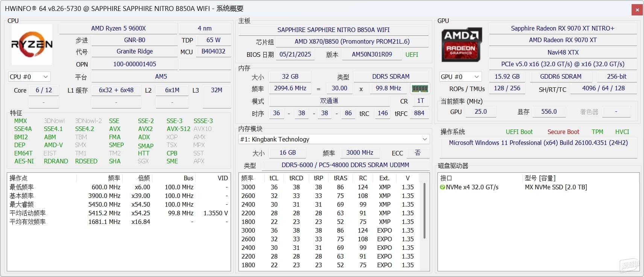Screen dimensions: 644x277
Task: Click the red Secure Boot indicator
Action: [563, 132]
